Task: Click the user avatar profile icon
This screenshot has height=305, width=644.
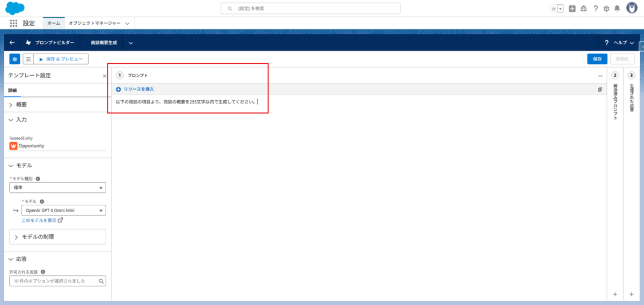Action: point(632,8)
